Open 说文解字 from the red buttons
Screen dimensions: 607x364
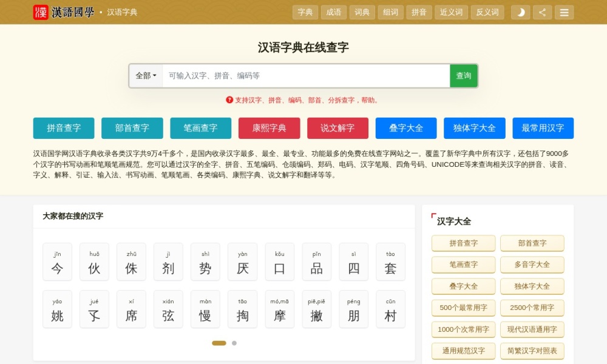(x=338, y=128)
